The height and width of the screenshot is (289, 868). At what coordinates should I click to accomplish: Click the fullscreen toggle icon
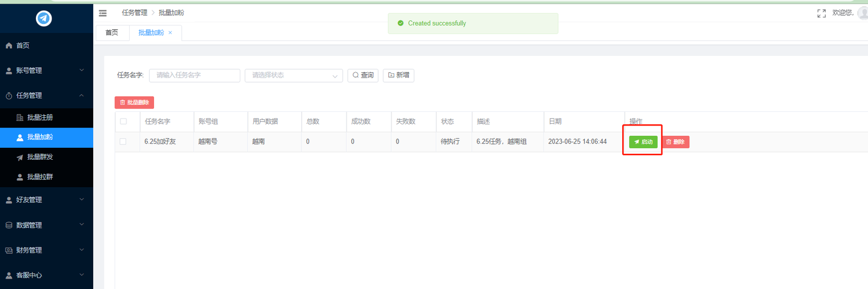821,14
